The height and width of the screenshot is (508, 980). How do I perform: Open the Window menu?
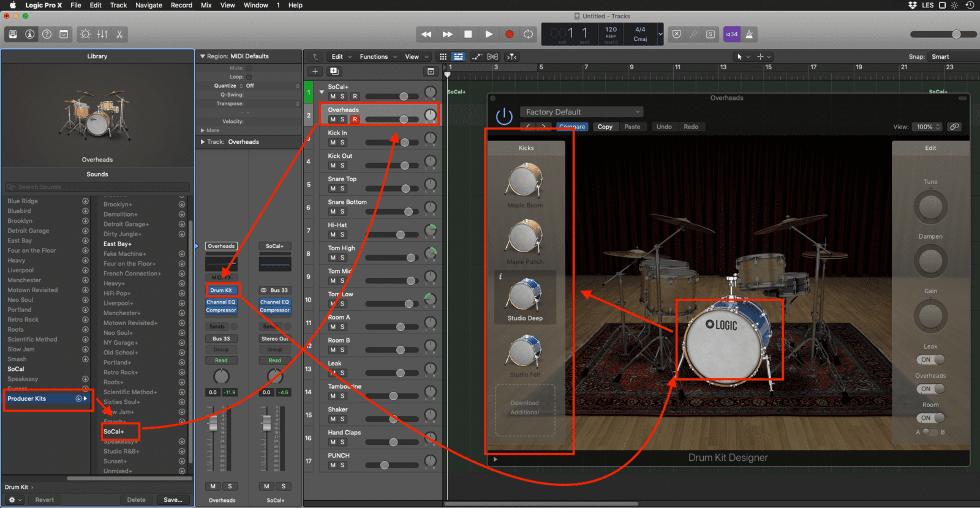(256, 5)
